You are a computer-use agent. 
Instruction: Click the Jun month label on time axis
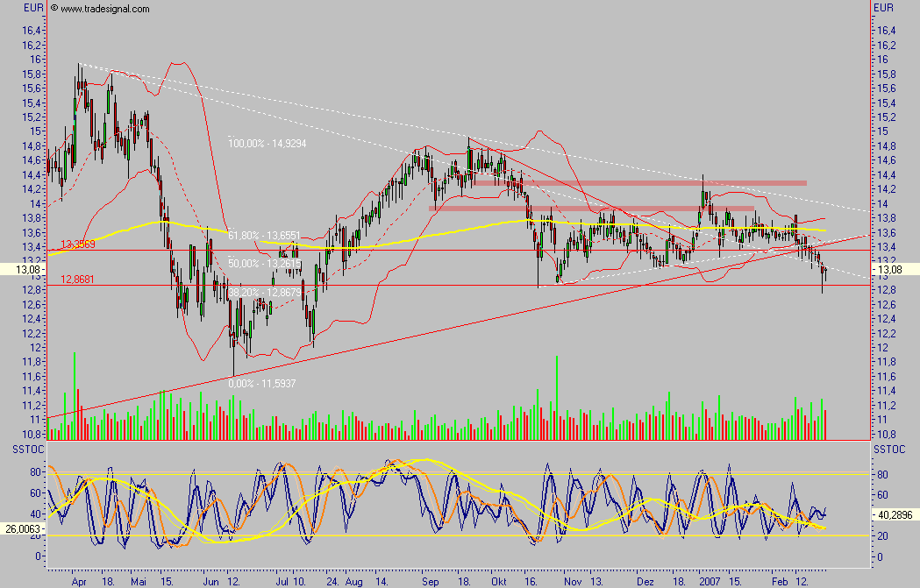(x=211, y=582)
